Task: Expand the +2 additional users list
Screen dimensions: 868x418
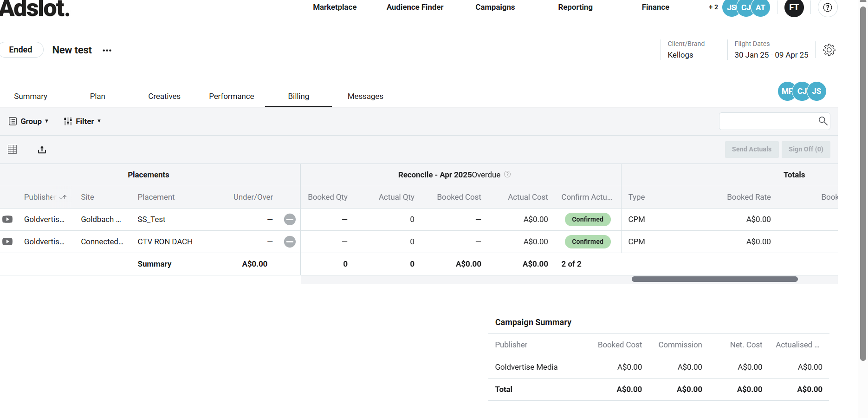Action: [713, 7]
